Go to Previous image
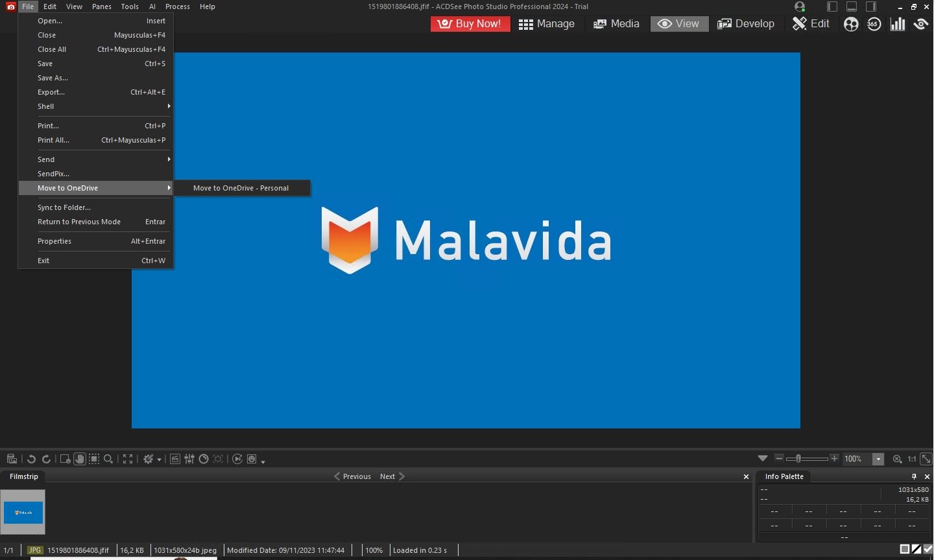This screenshot has width=934, height=560. (352, 476)
